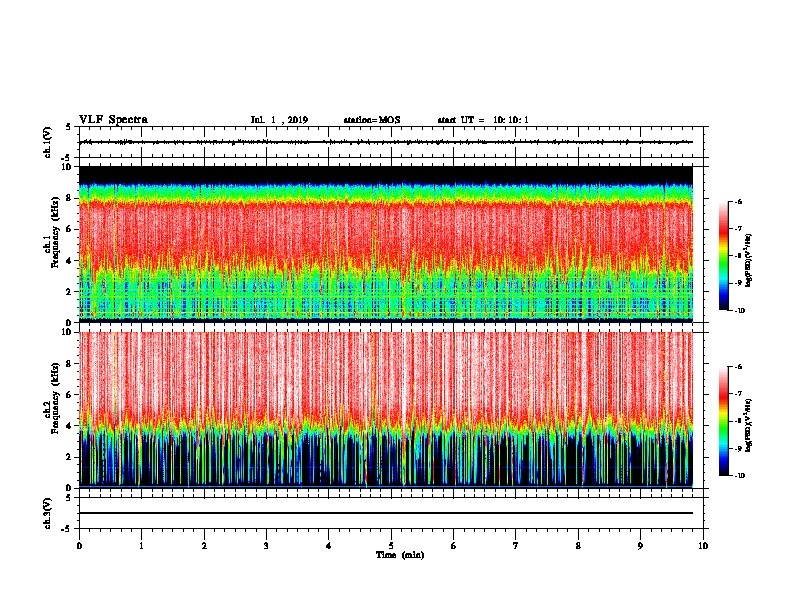This screenshot has height=612, width=792.
Task: Click the "Jul 1, 2019" date label
Action: pos(279,120)
